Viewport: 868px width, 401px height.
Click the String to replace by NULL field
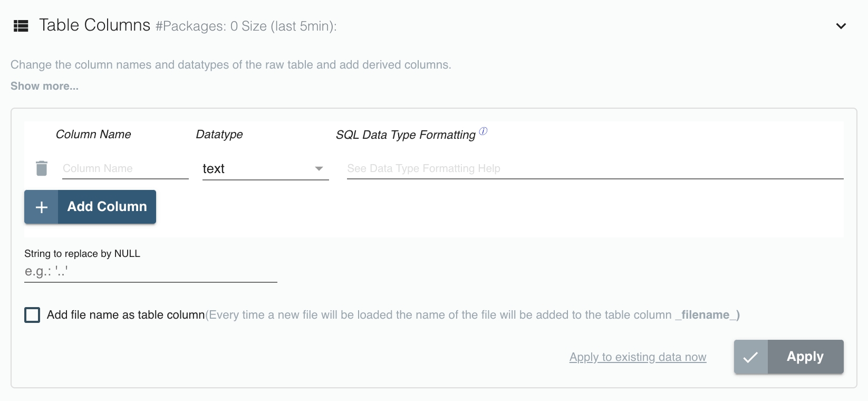150,272
